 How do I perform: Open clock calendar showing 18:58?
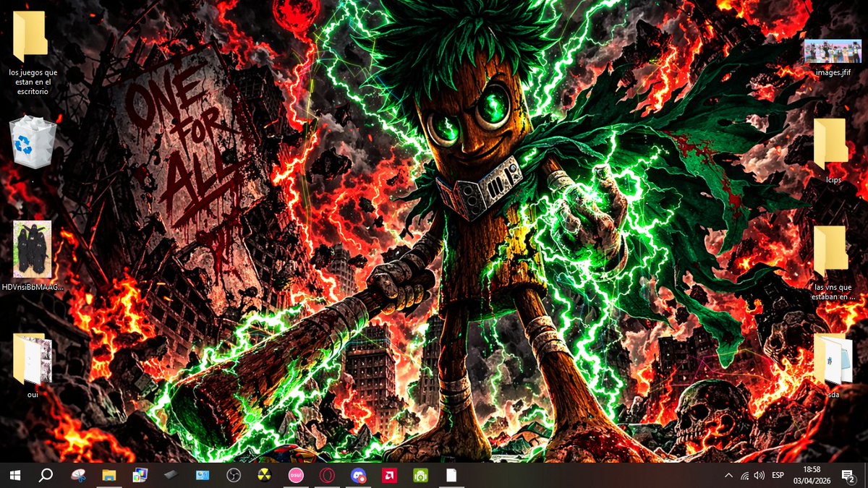811,475
